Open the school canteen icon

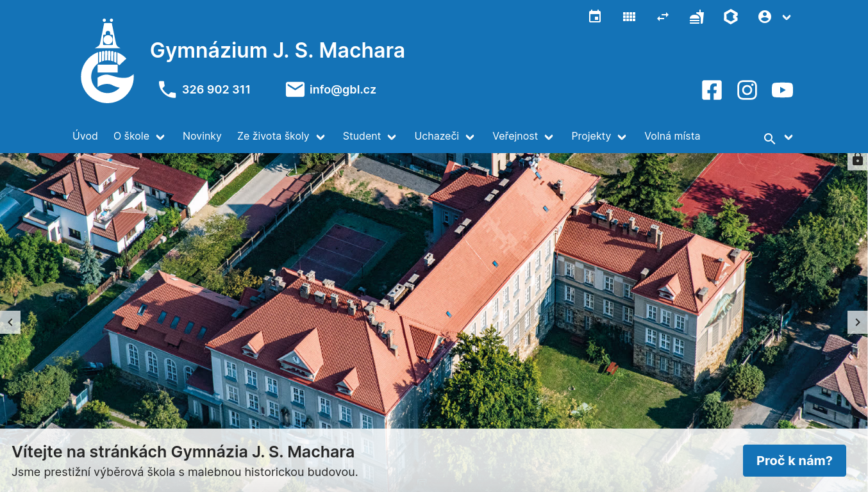697,17
